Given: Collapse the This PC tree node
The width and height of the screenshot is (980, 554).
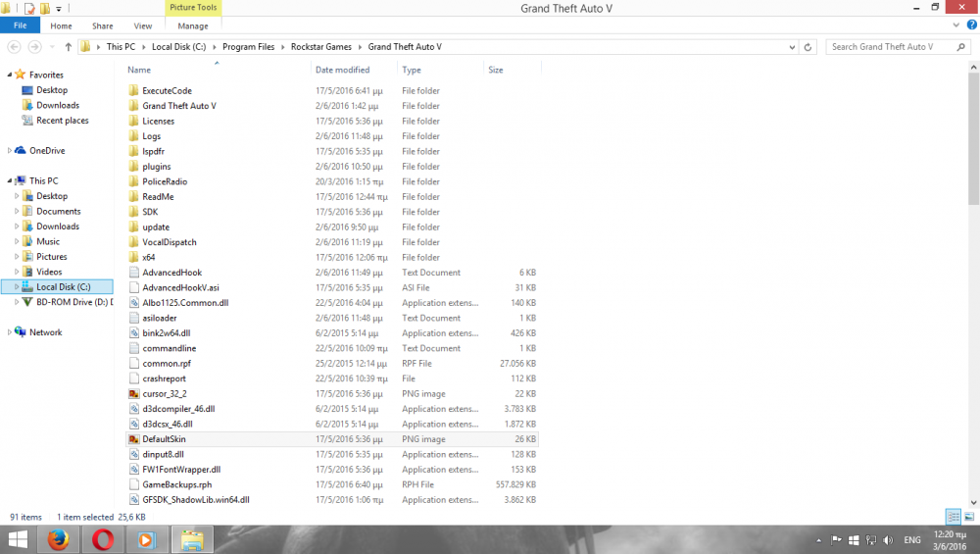Looking at the screenshot, I should pyautogui.click(x=10, y=180).
